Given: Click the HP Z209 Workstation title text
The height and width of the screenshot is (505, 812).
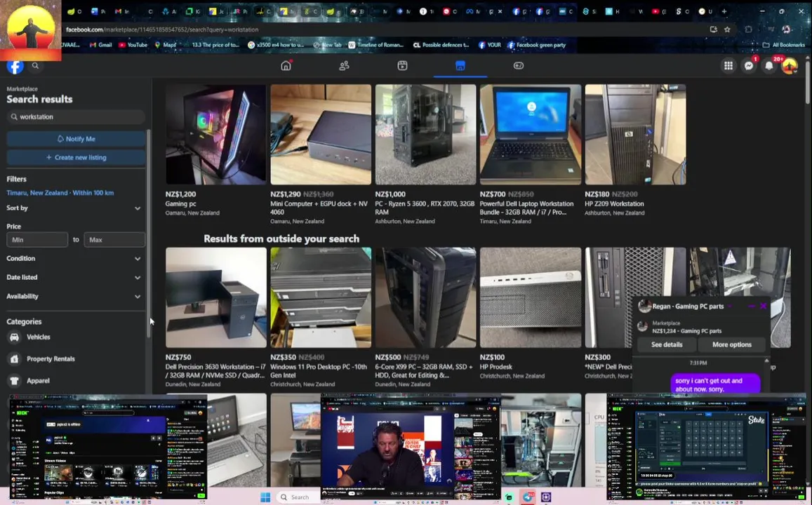Looking at the screenshot, I should click(614, 204).
